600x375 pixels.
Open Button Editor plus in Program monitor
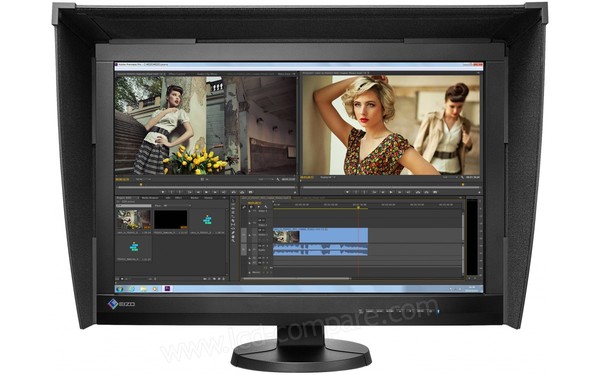click(479, 192)
